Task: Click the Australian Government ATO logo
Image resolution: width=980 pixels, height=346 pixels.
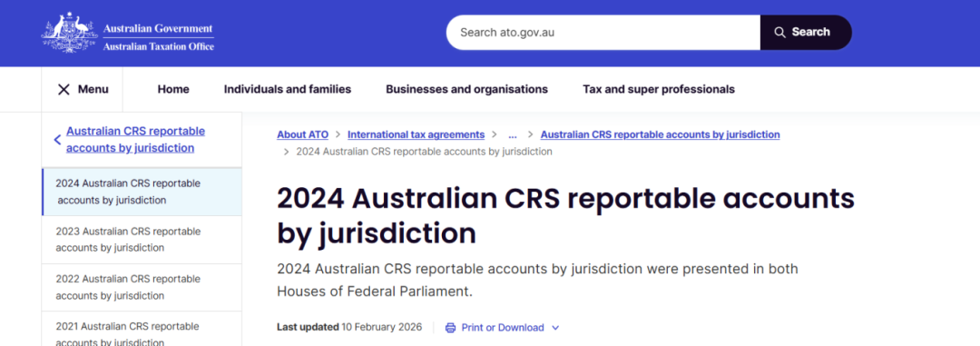Action: click(128, 33)
